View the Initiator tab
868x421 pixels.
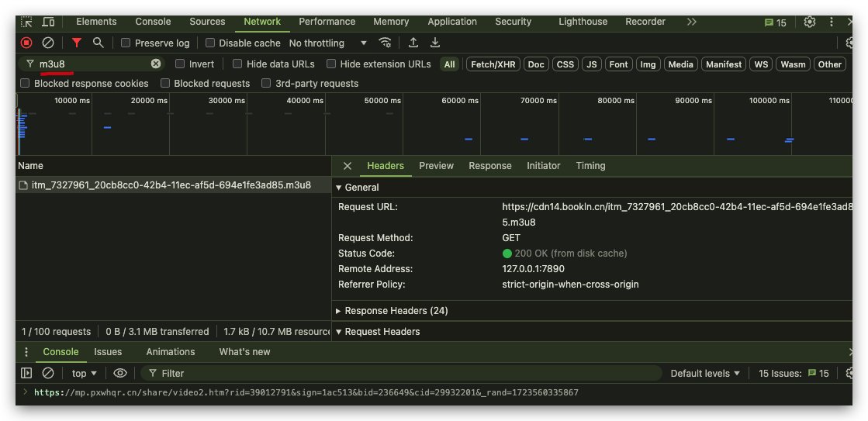tap(544, 166)
